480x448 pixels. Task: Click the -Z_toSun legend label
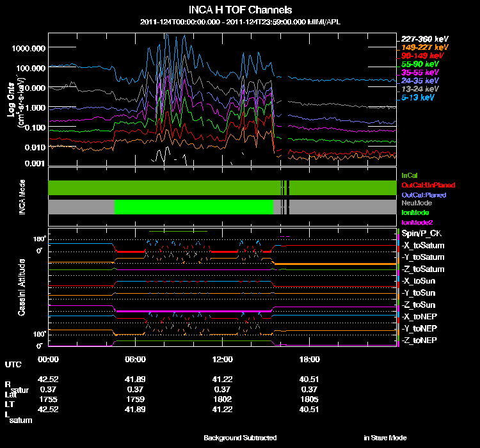tap(420, 305)
